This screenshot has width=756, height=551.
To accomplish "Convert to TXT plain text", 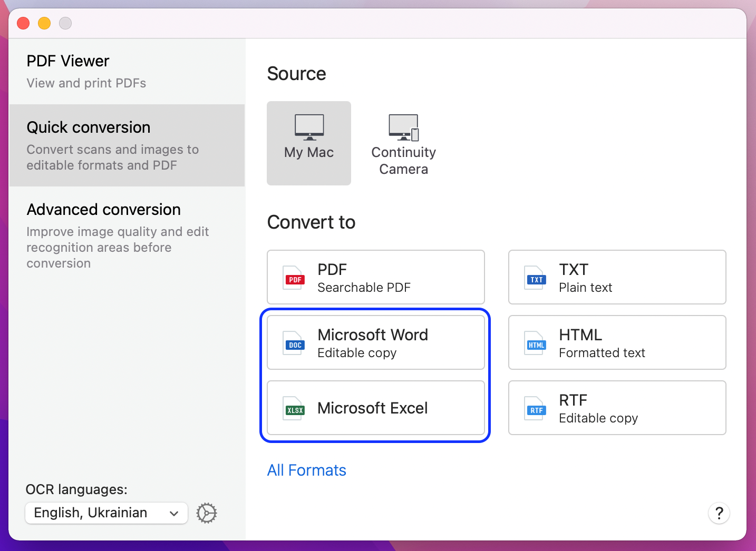I will click(x=617, y=277).
